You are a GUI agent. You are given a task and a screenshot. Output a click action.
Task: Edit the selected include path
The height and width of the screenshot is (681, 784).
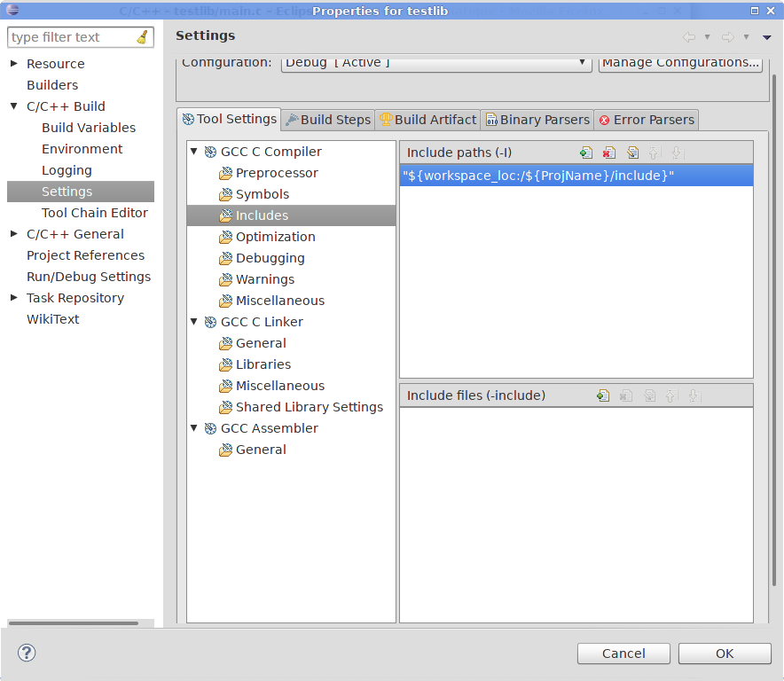pyautogui.click(x=631, y=153)
